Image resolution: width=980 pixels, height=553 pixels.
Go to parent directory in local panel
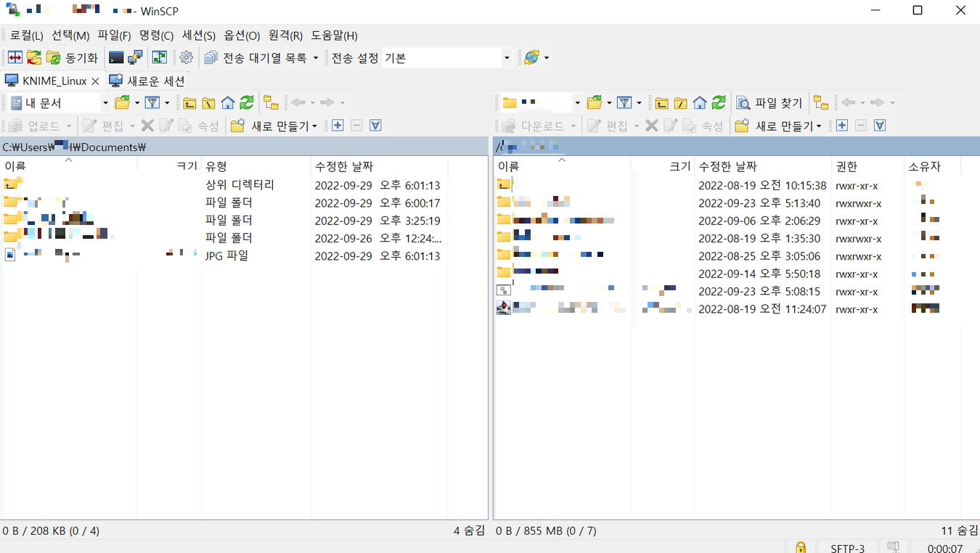[x=189, y=103]
